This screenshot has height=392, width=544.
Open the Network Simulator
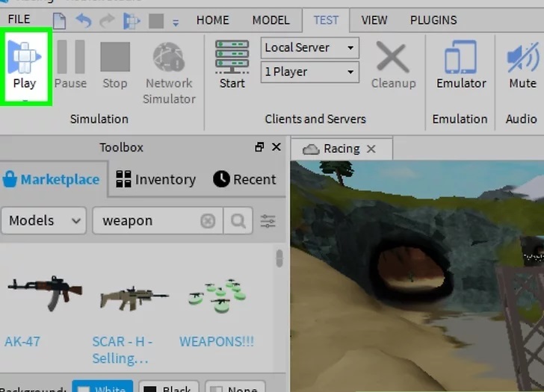point(170,73)
